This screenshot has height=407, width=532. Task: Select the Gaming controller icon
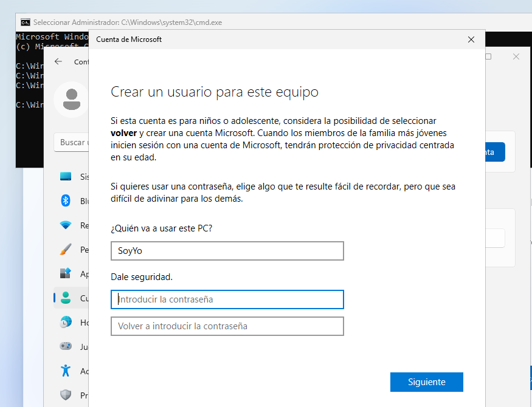click(x=66, y=347)
